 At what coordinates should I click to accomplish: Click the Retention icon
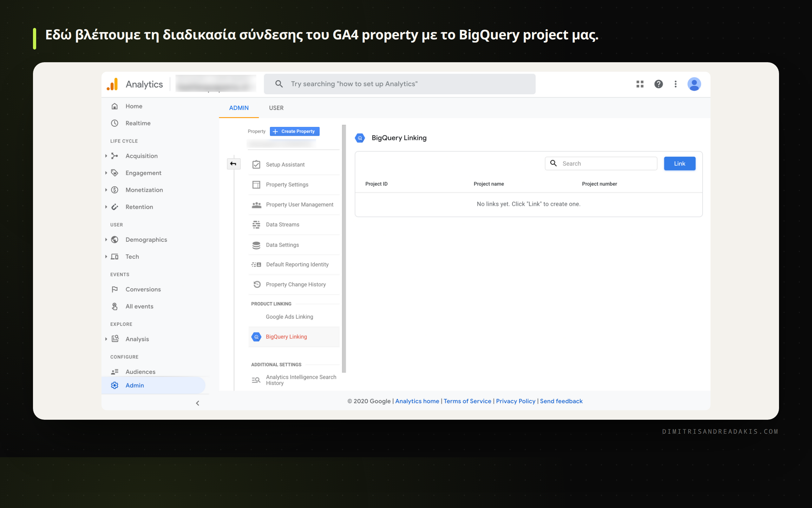coord(115,207)
